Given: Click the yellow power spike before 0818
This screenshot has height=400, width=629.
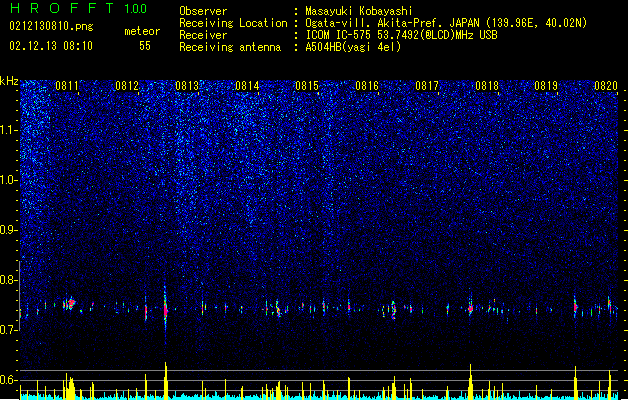Looking at the screenshot, I should [470, 381].
